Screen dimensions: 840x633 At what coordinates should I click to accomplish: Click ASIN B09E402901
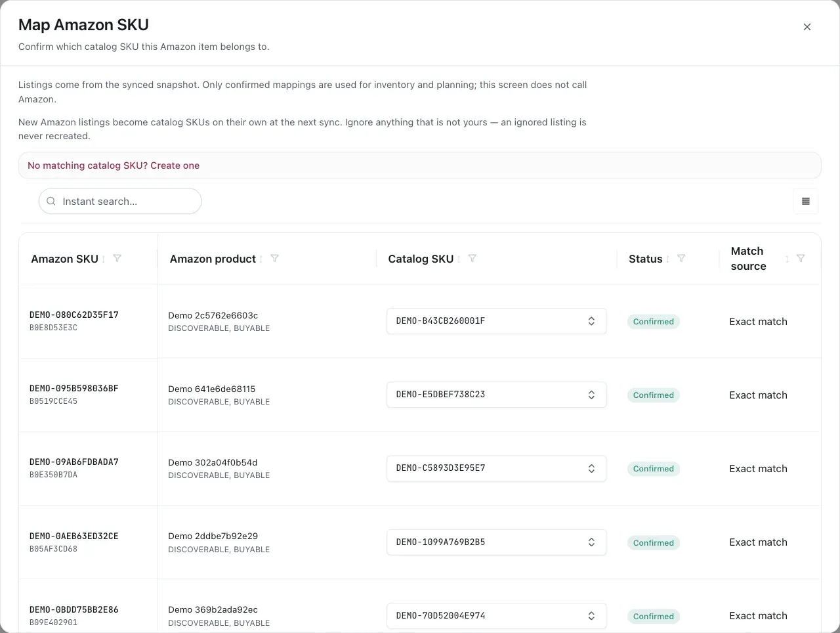tap(53, 622)
